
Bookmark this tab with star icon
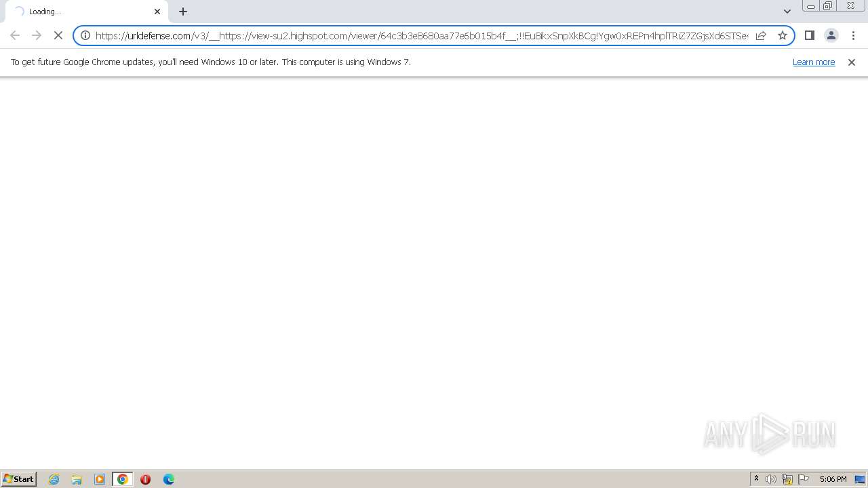783,35
